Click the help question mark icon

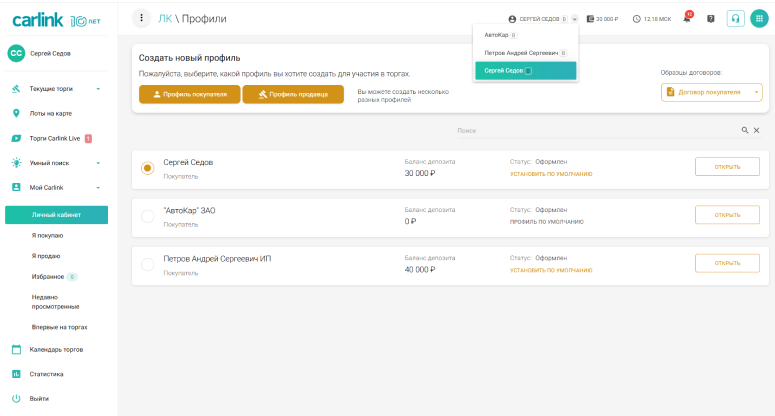pos(710,18)
